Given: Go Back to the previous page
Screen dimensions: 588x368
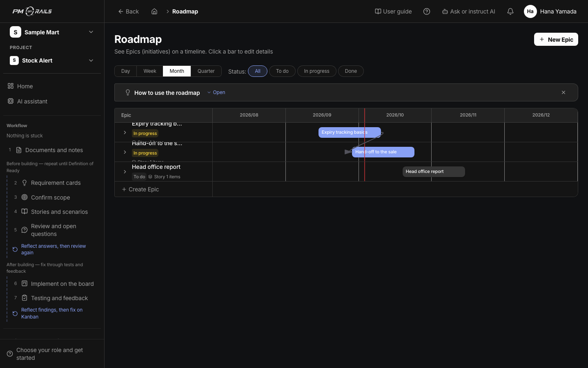Looking at the screenshot, I should (x=128, y=11).
